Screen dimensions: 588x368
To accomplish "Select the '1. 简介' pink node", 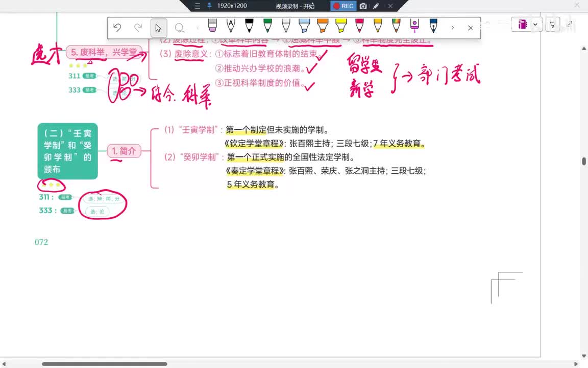I will tap(124, 151).
